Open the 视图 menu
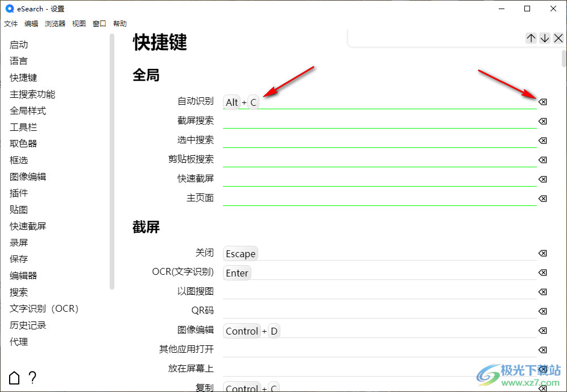Image resolution: width=567 pixels, height=392 pixels. [79, 24]
